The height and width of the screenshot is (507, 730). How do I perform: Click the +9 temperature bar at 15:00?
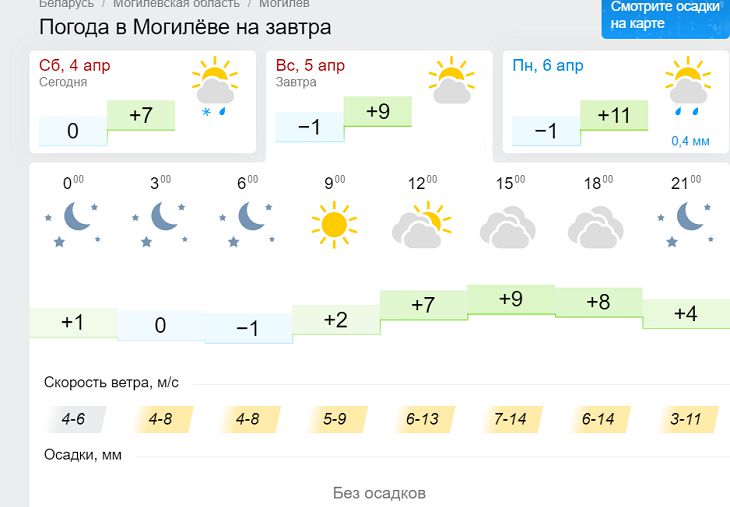(510, 300)
